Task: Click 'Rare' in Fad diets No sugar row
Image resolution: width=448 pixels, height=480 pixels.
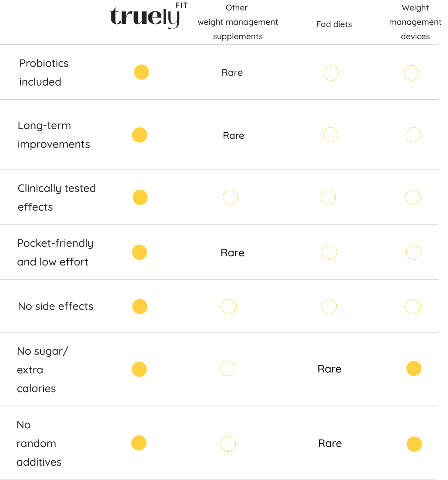Action: pos(329,369)
